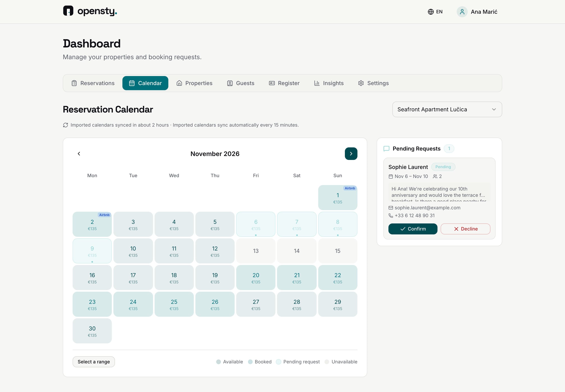Select November 6 pending day cell
The image size is (565, 392).
click(x=256, y=224)
